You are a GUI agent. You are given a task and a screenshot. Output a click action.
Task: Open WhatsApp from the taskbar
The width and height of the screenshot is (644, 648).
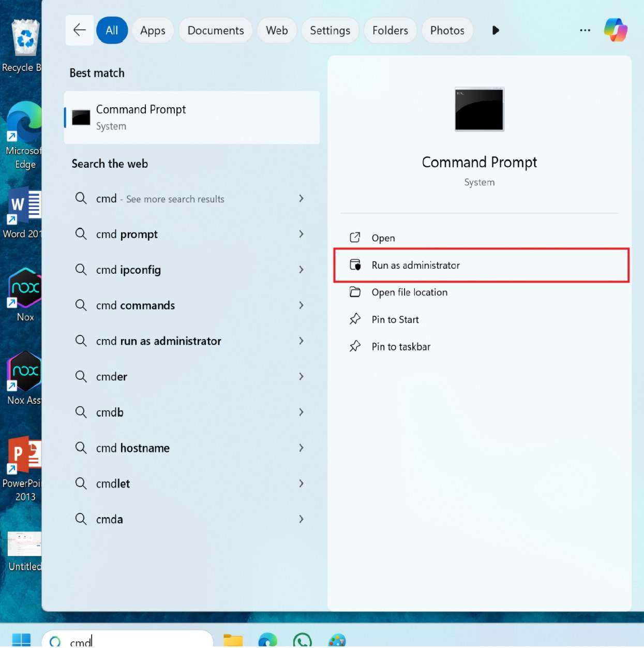click(302, 641)
